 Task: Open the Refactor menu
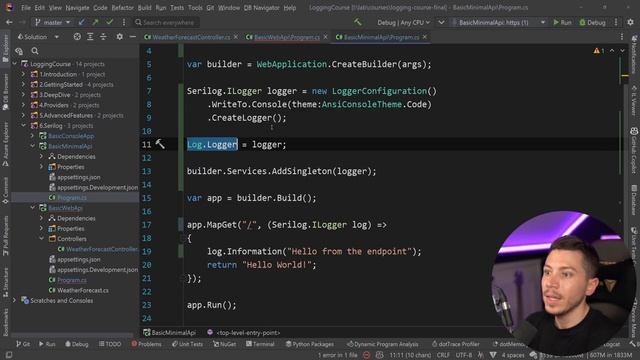(x=122, y=8)
